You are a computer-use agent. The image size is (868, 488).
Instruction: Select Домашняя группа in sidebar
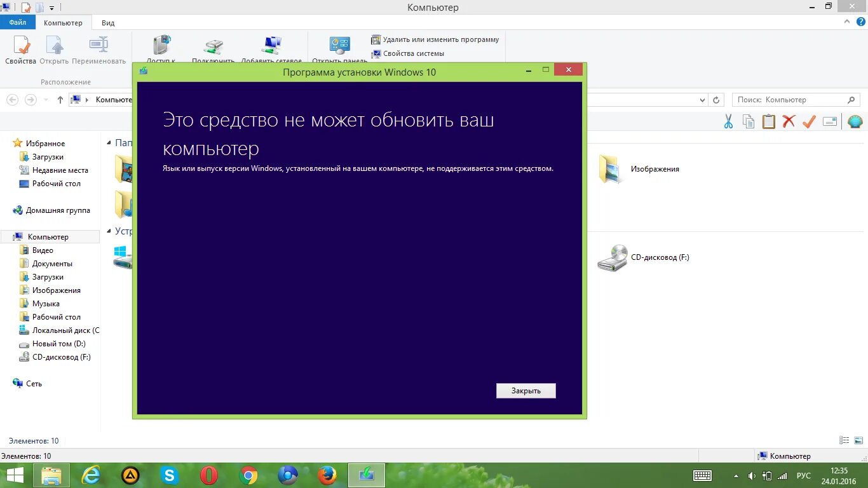58,210
